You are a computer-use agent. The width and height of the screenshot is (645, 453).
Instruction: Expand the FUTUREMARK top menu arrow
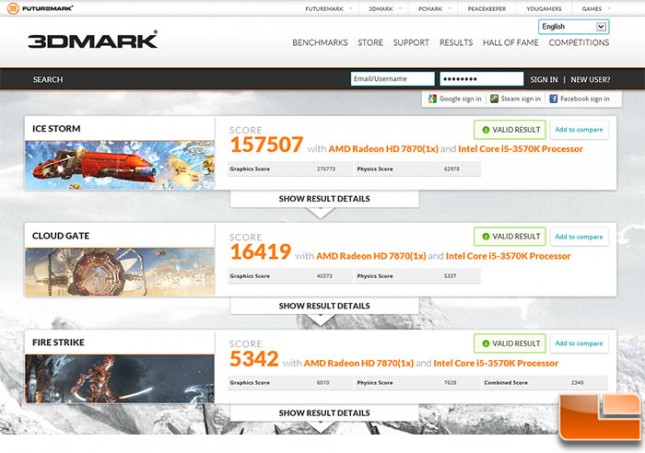click(351, 8)
